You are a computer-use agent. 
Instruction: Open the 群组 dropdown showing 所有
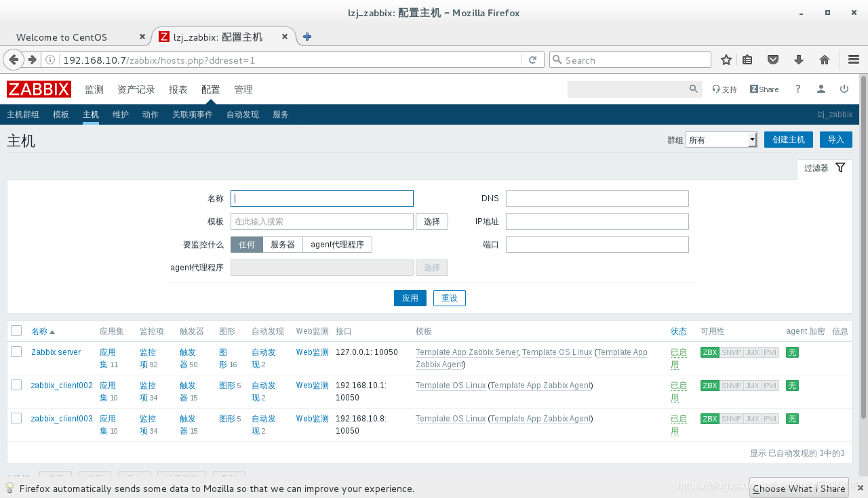[721, 139]
